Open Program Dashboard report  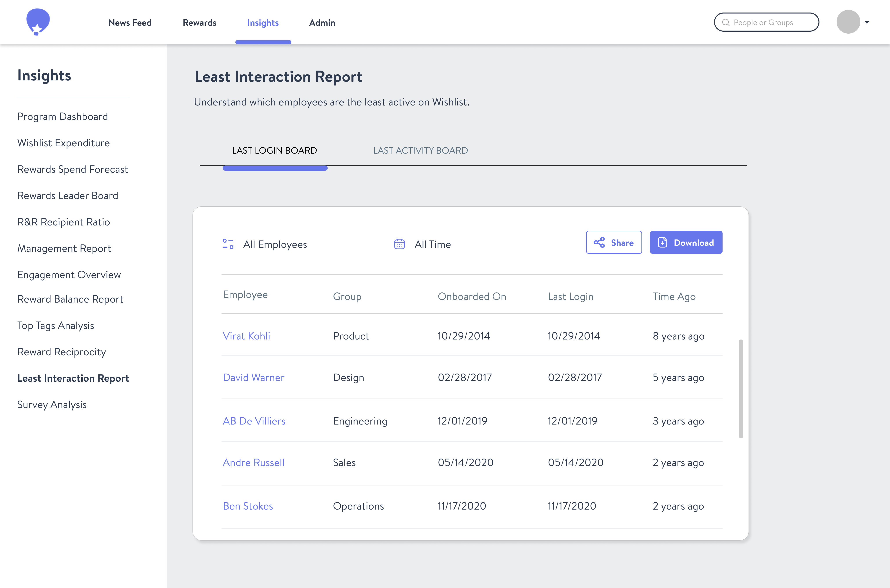pos(63,117)
